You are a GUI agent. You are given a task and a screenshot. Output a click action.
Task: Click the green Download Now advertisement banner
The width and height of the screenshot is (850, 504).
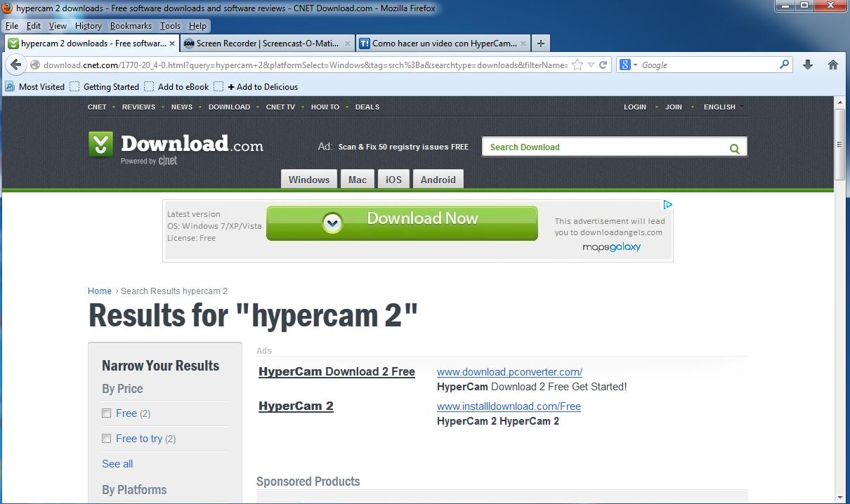click(x=402, y=221)
